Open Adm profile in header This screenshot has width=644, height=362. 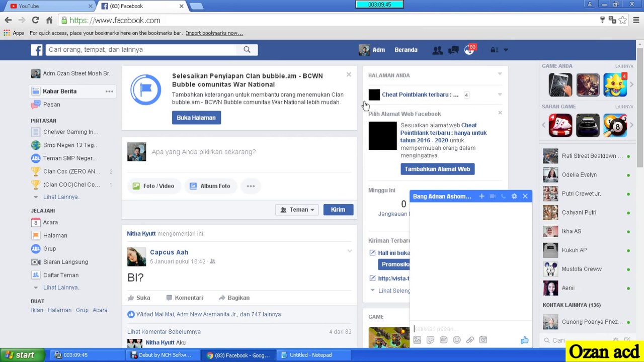(372, 50)
